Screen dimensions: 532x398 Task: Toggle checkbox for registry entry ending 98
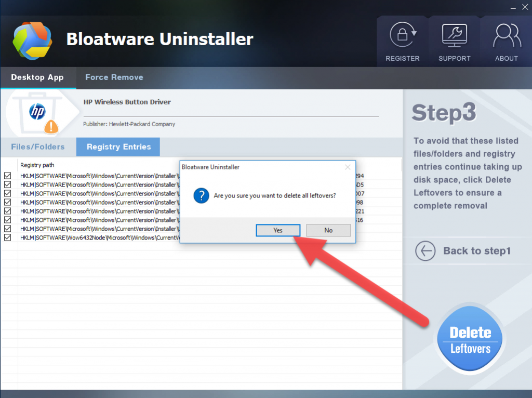tap(7, 202)
